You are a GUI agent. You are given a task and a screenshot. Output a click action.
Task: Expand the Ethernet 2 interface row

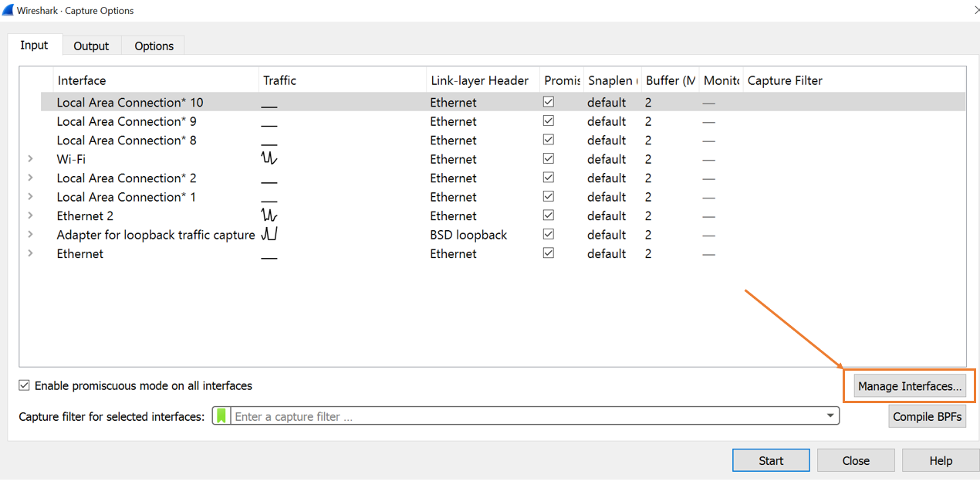[30, 215]
